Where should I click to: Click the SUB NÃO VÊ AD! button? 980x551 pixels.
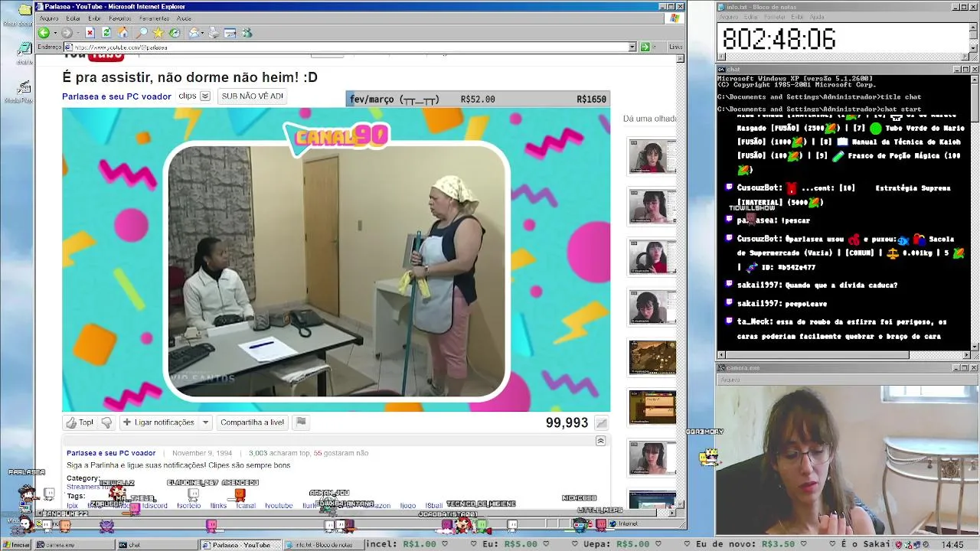[x=252, y=96]
